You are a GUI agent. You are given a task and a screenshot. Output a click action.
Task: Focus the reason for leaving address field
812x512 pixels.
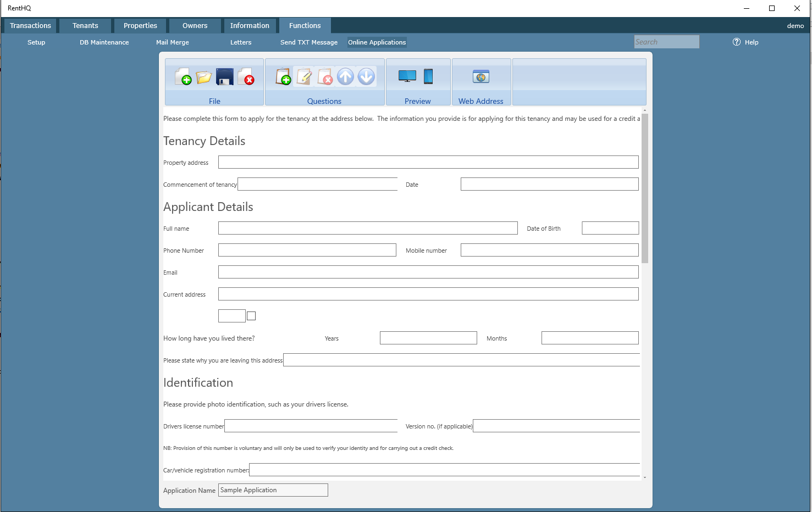pos(461,360)
